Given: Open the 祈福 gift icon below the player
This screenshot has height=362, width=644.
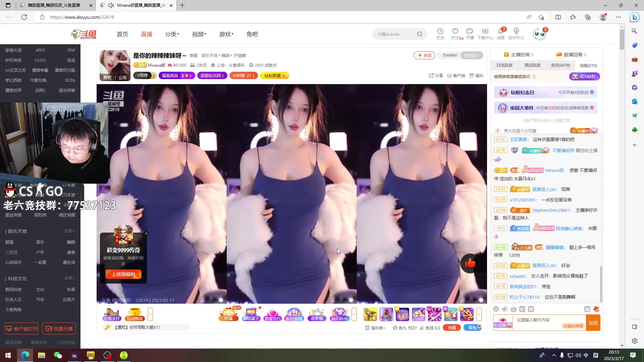Looking at the screenshot, I should point(228,314).
